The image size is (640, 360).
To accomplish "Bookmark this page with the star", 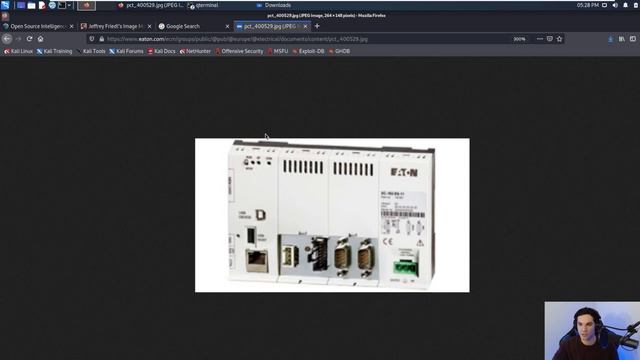I will click(560, 39).
